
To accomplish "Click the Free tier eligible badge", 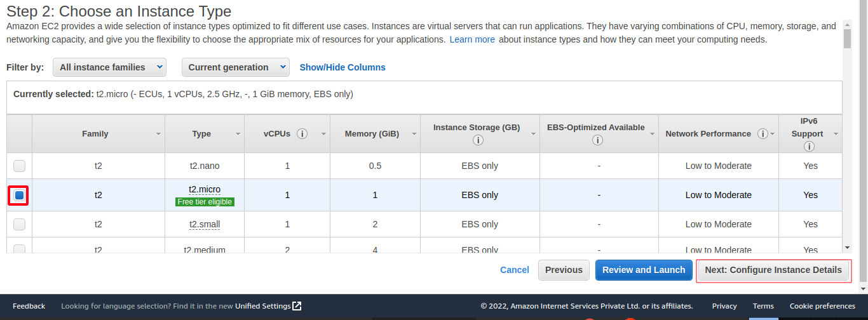I will [205, 202].
